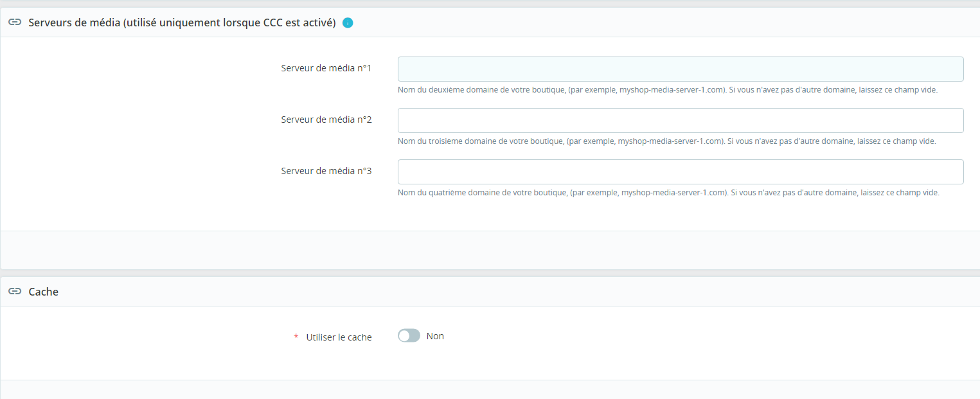Enable the Utiliser le cache toggle
This screenshot has height=399, width=980.
pos(409,335)
